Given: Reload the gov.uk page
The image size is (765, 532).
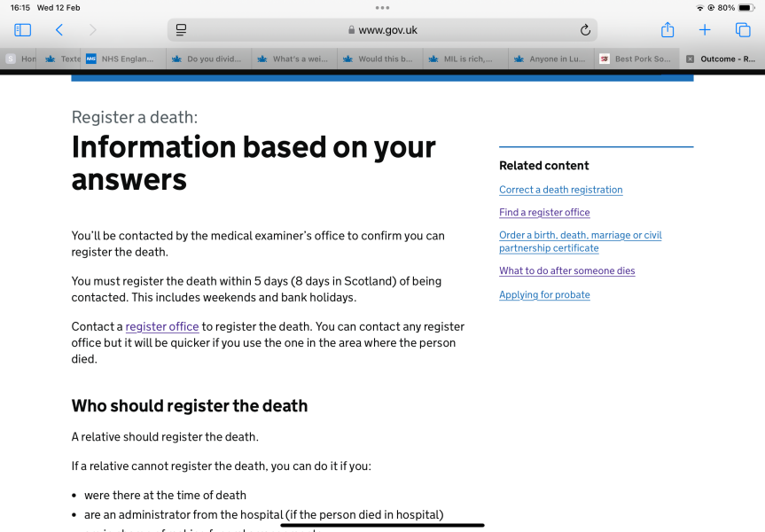Looking at the screenshot, I should coord(585,30).
